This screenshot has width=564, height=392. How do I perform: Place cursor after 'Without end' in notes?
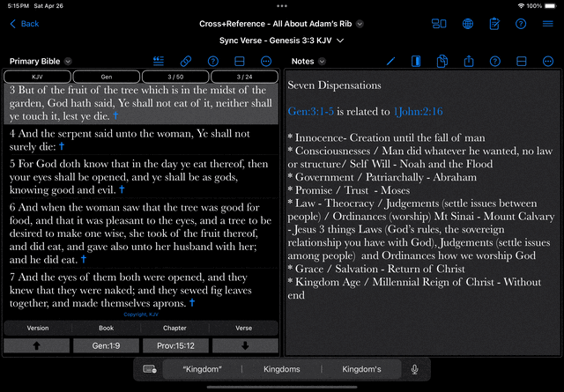(306, 295)
